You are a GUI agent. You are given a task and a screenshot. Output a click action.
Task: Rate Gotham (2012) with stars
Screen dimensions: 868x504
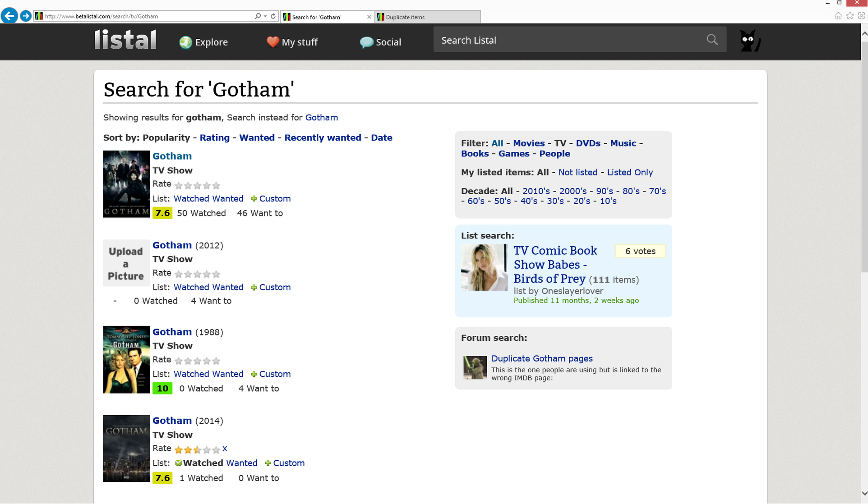click(x=197, y=274)
